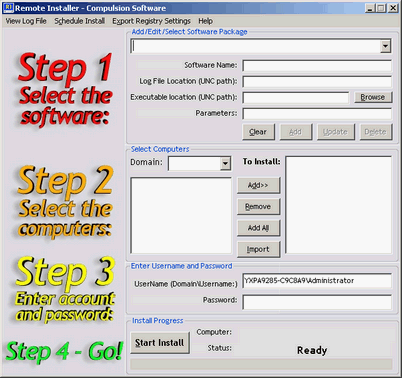Remove selected computer from install list
Image resolution: width=402 pixels, height=378 pixels.
click(x=258, y=207)
